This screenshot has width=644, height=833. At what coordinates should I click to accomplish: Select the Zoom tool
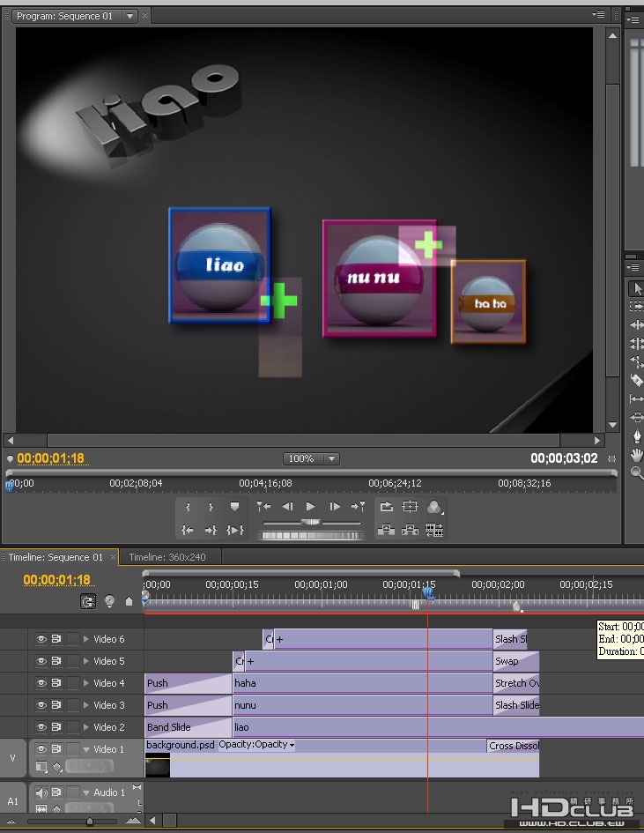(x=637, y=472)
